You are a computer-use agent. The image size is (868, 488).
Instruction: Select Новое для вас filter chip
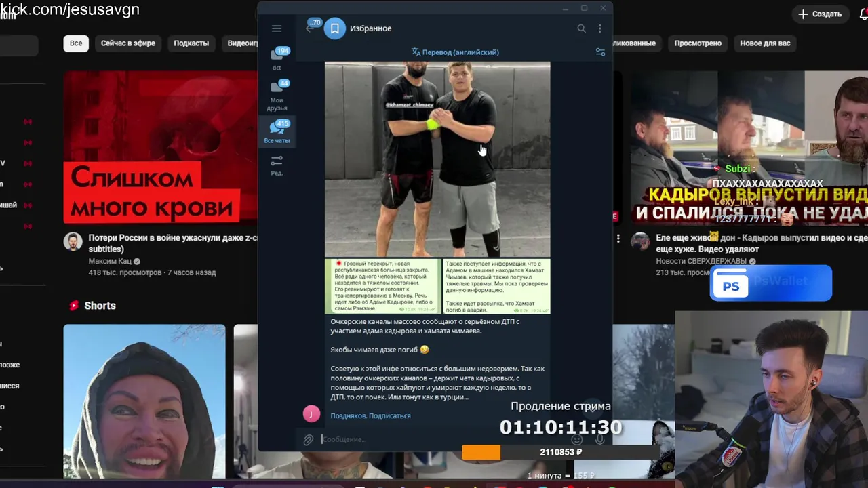click(x=765, y=43)
